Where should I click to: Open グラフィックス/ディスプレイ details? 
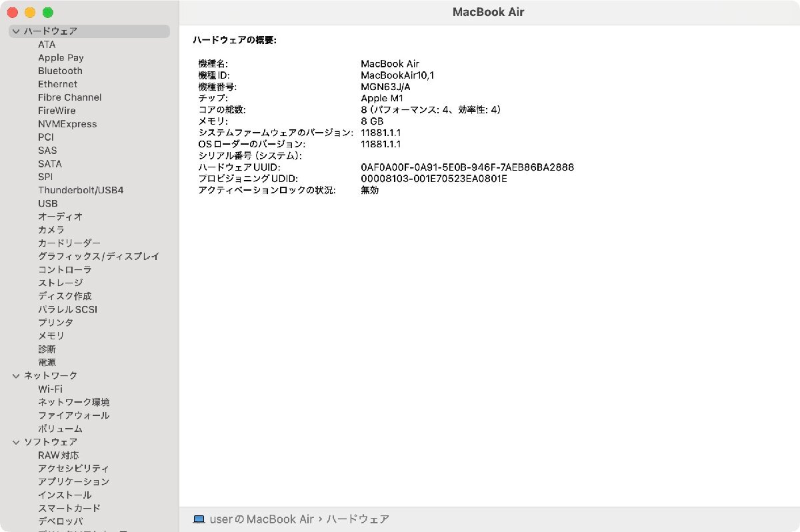[99, 257]
